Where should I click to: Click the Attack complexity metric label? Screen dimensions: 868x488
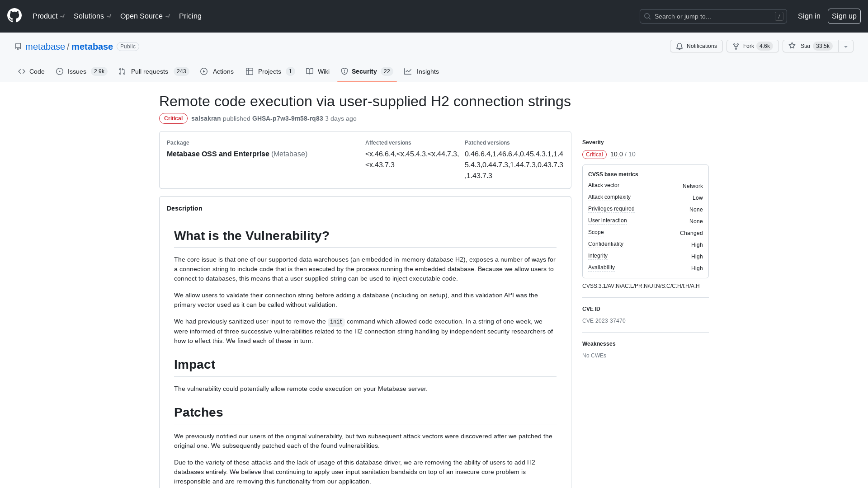(x=609, y=197)
